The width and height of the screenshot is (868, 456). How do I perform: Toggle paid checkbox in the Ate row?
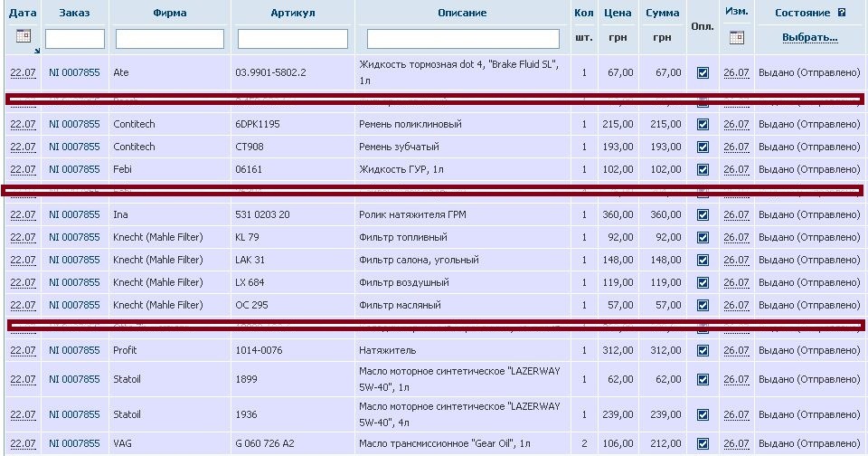(703, 72)
